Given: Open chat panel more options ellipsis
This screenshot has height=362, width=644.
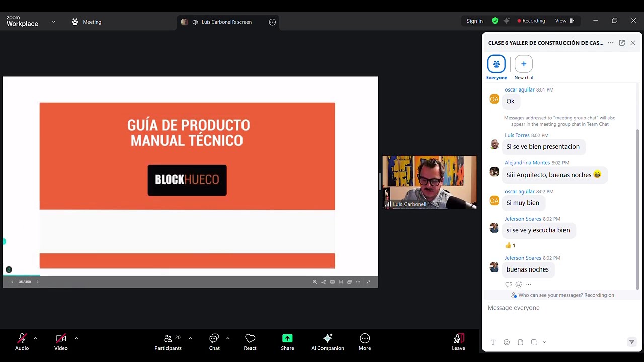Looking at the screenshot, I should 611,43.
